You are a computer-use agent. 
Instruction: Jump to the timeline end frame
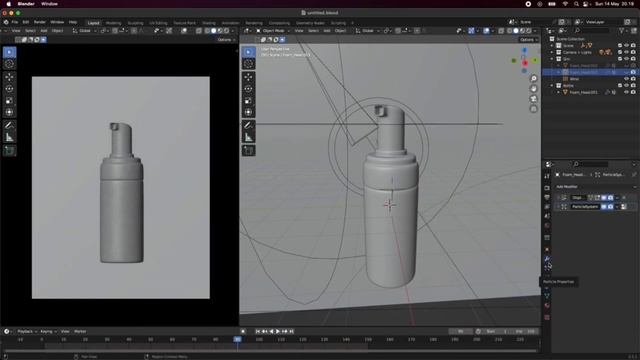(x=291, y=331)
